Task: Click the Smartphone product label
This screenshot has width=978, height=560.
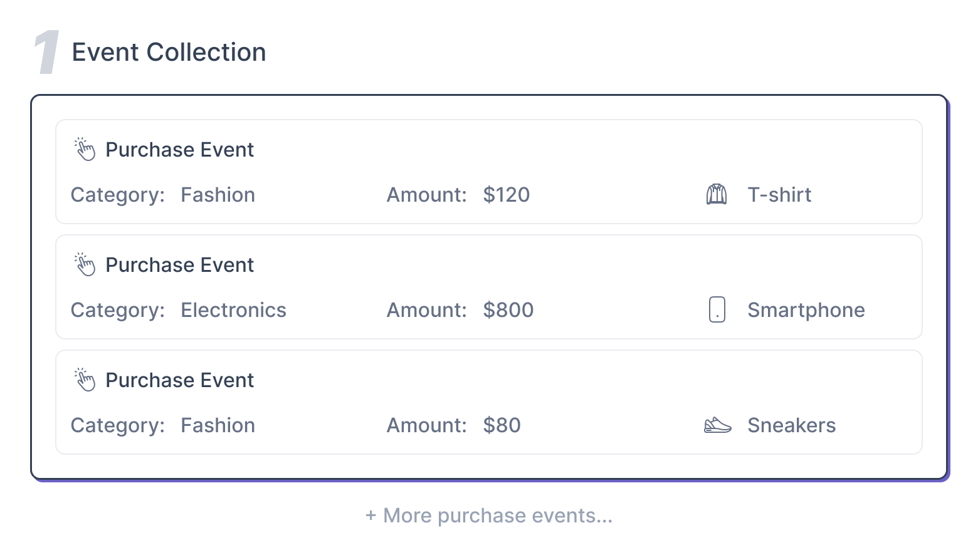Action: (806, 310)
